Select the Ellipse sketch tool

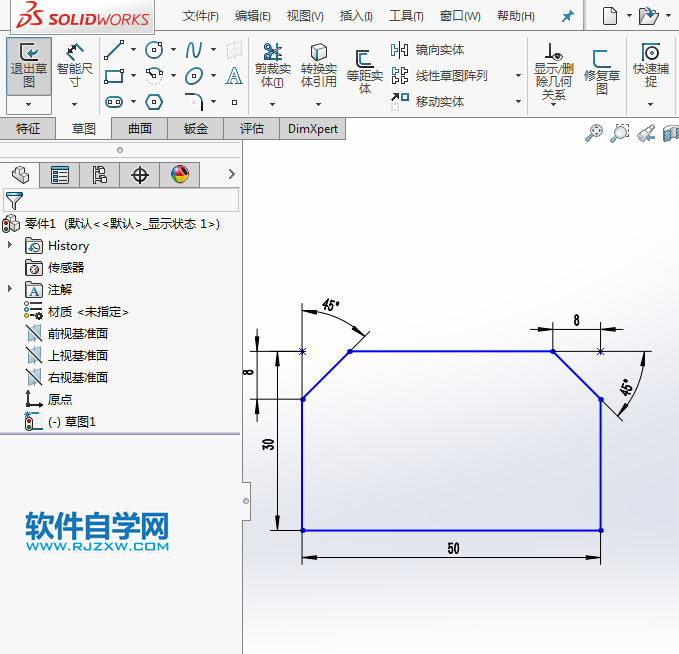coord(194,76)
